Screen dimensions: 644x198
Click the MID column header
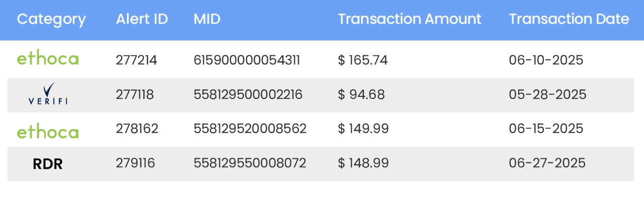(x=207, y=20)
